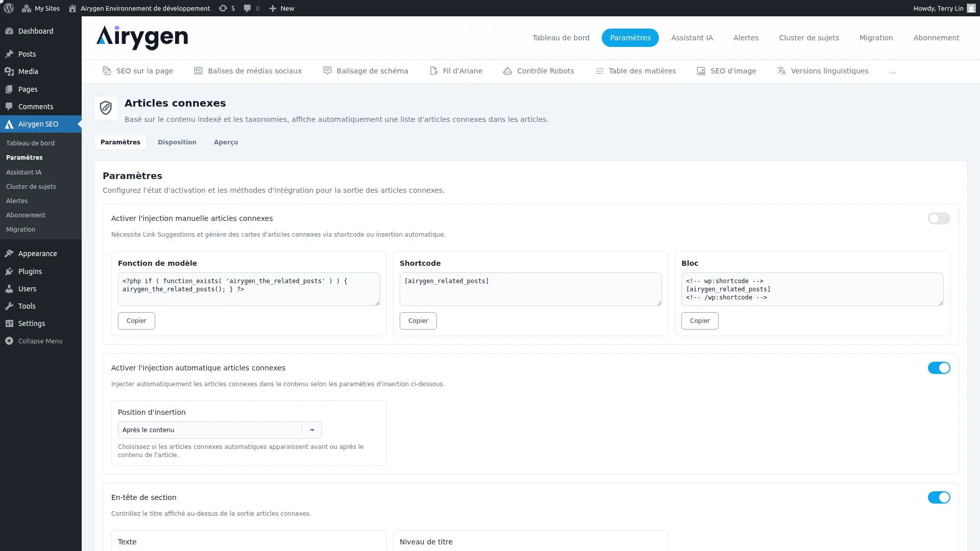The height and width of the screenshot is (551, 980).
Task: Open Assistant IA in sidebar submenu
Action: point(24,172)
